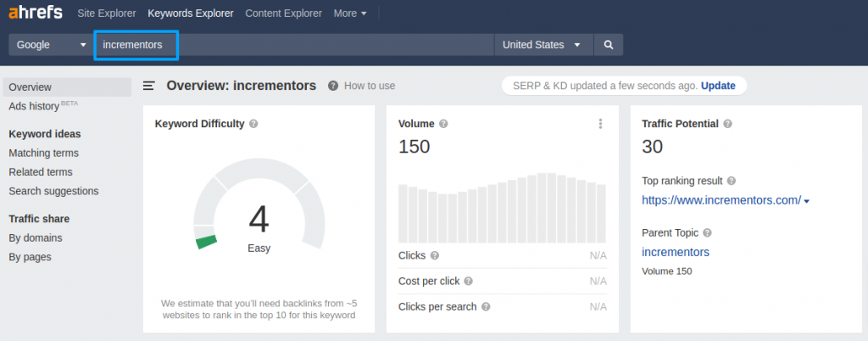This screenshot has height=341, width=868.
Task: Click the incrementors parent topic link
Action: click(676, 253)
